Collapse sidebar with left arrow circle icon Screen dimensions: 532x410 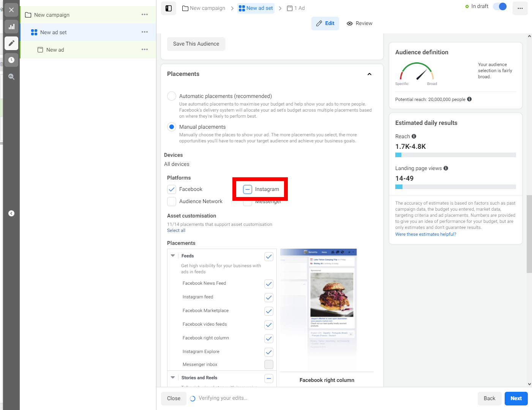pyautogui.click(x=11, y=213)
